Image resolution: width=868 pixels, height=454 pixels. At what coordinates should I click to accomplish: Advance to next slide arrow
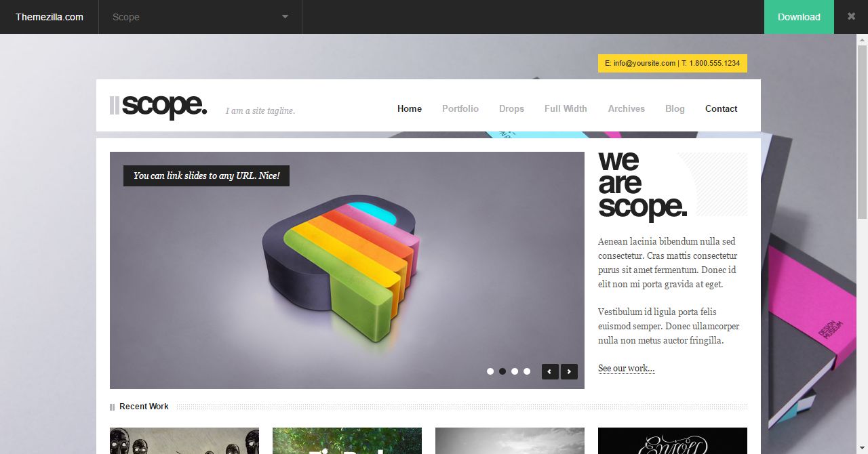coord(569,371)
